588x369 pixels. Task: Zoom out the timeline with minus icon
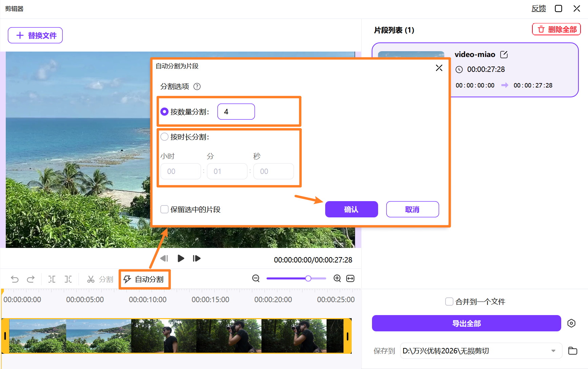[256, 278]
